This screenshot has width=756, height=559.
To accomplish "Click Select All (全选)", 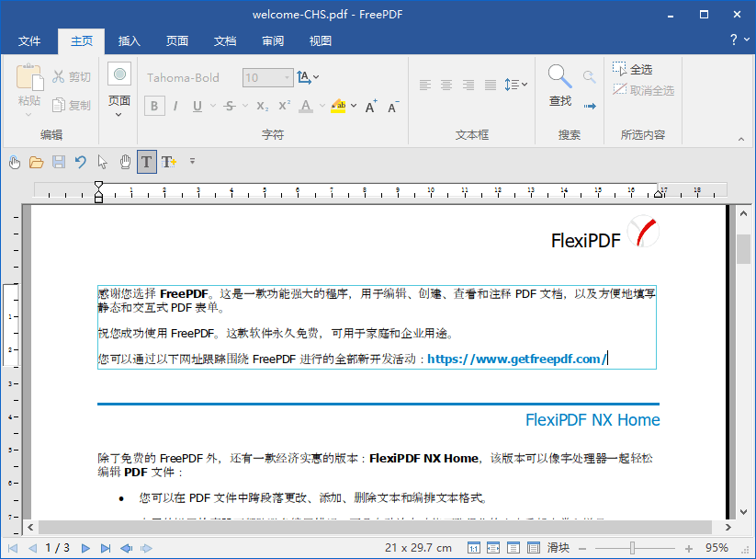I will [633, 69].
